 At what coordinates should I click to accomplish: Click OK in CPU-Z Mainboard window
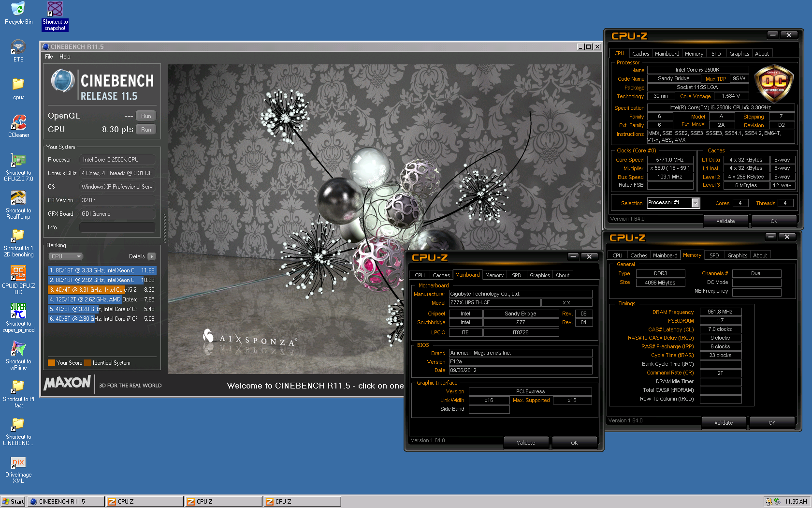[574, 443]
